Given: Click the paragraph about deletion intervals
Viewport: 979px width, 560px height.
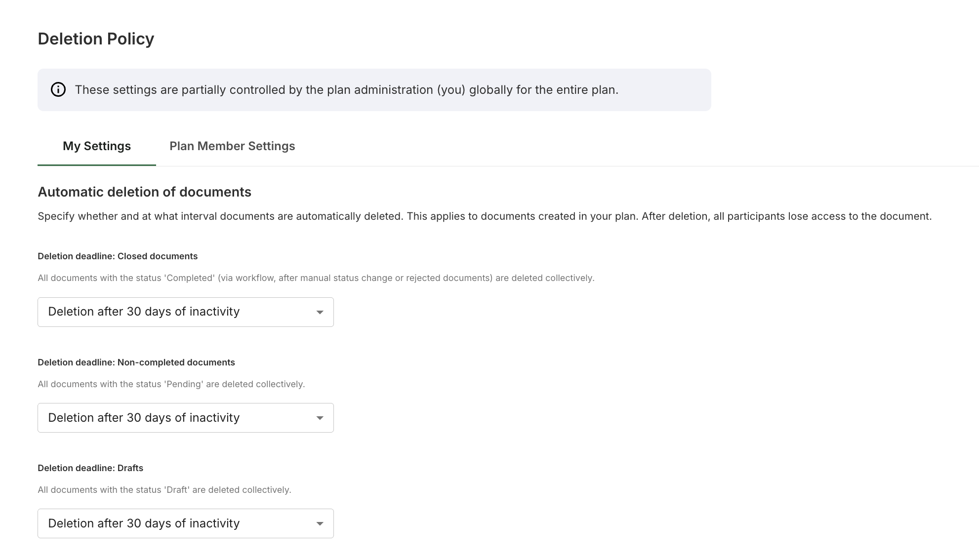Looking at the screenshot, I should (485, 216).
